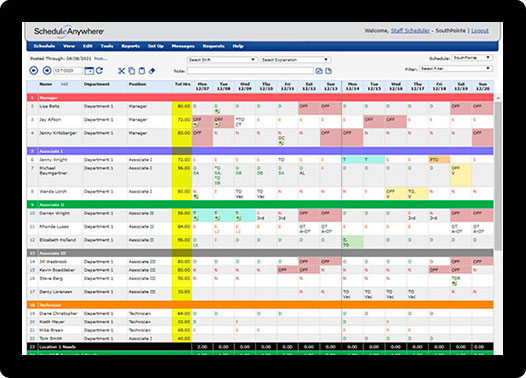Open the Select Shift dropdown
Viewport: 526px width, 378px height.
(x=221, y=60)
